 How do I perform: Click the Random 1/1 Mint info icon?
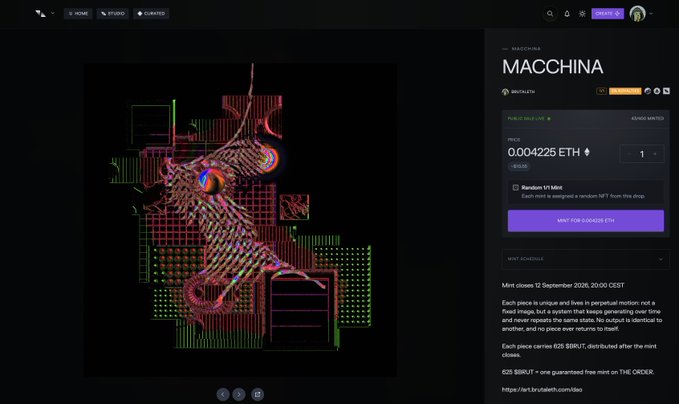click(x=515, y=187)
